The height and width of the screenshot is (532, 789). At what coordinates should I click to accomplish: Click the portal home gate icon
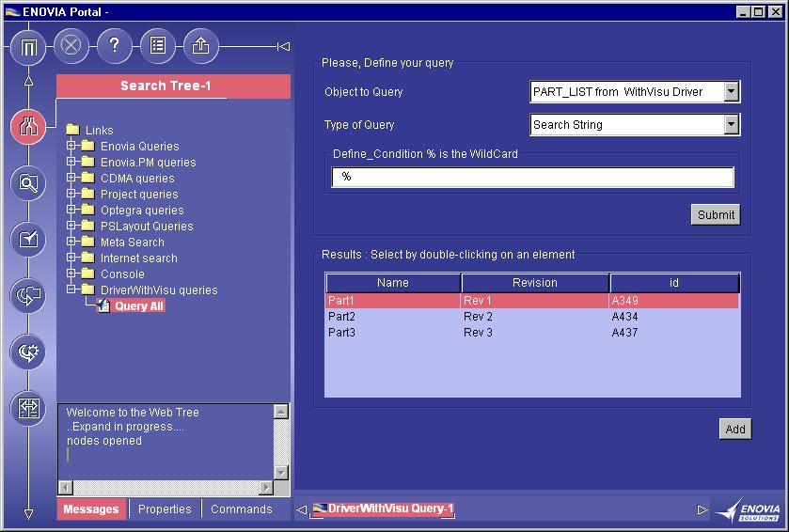coord(28,47)
